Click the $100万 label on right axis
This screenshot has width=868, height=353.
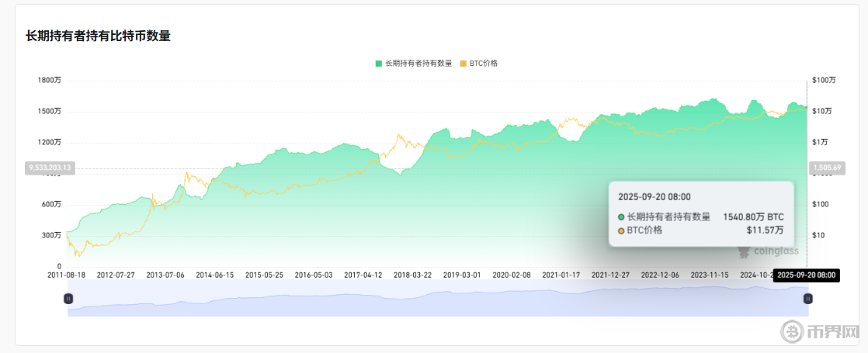[x=824, y=80]
